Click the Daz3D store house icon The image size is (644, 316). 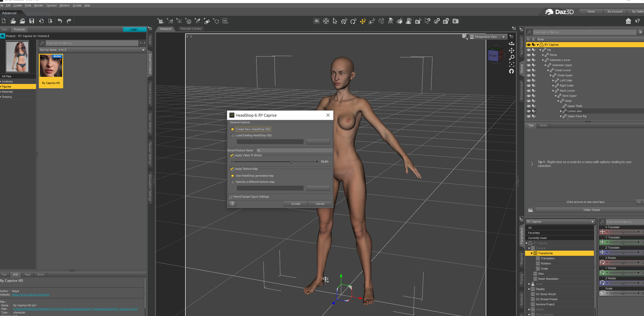(x=628, y=21)
